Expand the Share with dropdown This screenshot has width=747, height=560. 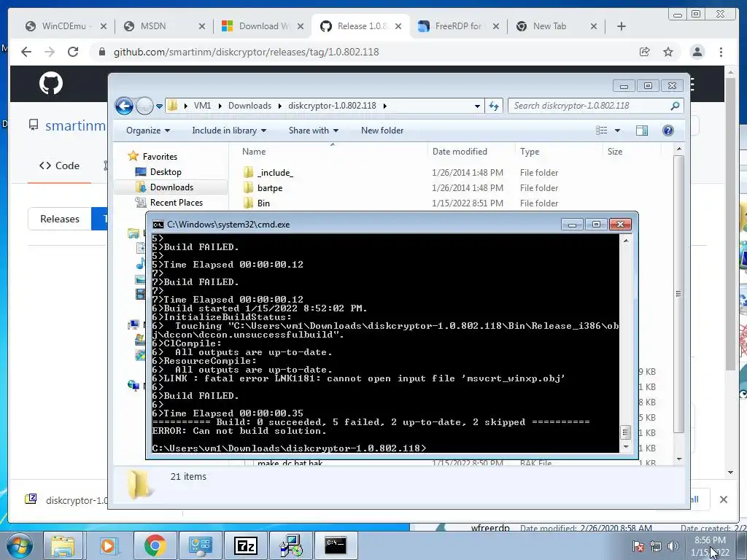coord(314,131)
